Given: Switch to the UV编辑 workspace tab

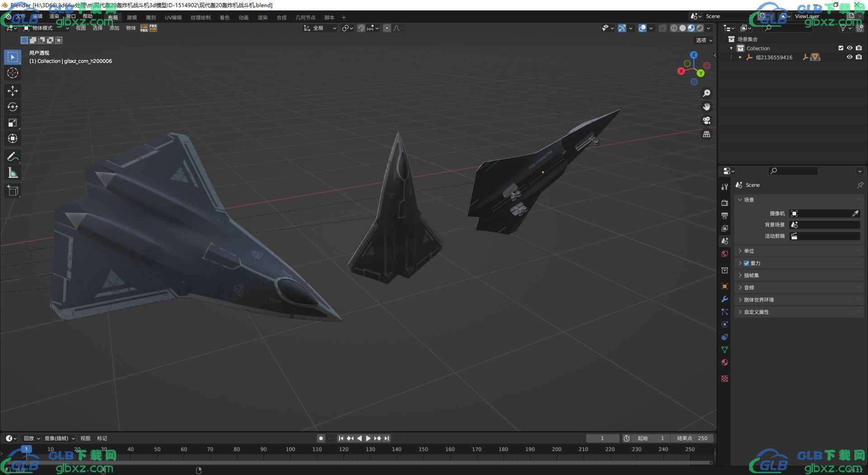Looking at the screenshot, I should tap(173, 18).
